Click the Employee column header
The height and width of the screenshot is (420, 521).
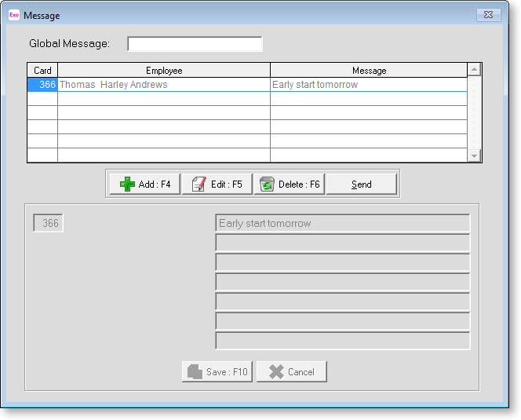click(x=163, y=71)
